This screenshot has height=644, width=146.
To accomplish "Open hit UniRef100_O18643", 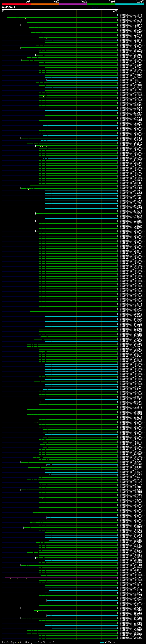I will pos(131,40).
